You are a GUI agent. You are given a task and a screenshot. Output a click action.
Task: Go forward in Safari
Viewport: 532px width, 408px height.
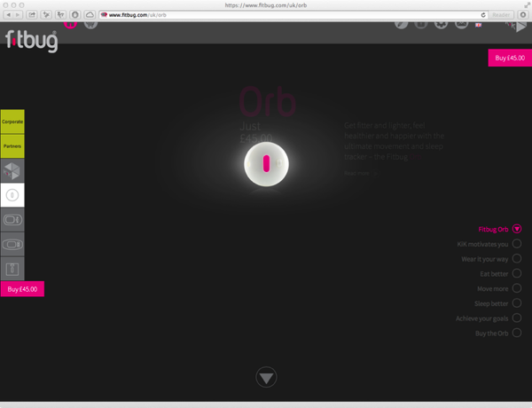18,14
